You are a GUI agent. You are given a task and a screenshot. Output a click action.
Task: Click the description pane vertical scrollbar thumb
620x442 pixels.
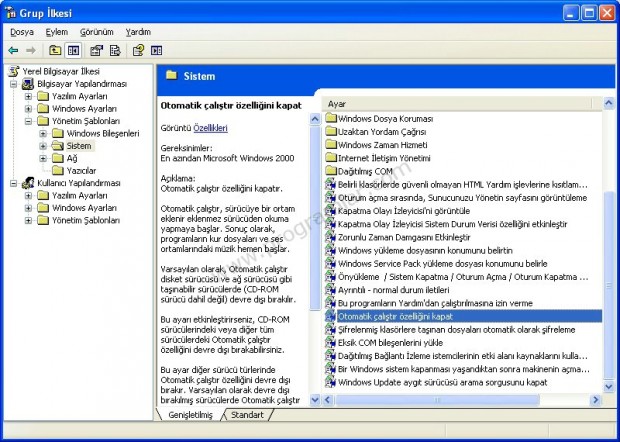coord(315,217)
